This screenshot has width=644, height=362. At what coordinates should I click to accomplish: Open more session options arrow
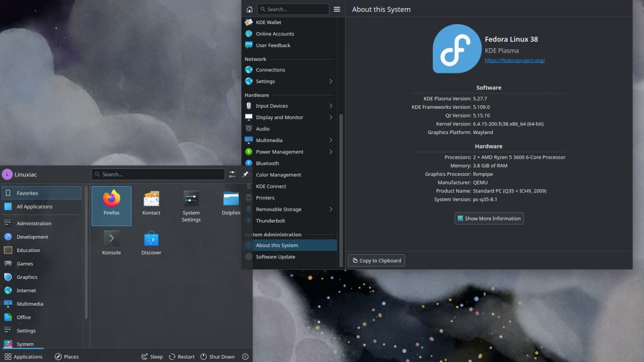245,357
